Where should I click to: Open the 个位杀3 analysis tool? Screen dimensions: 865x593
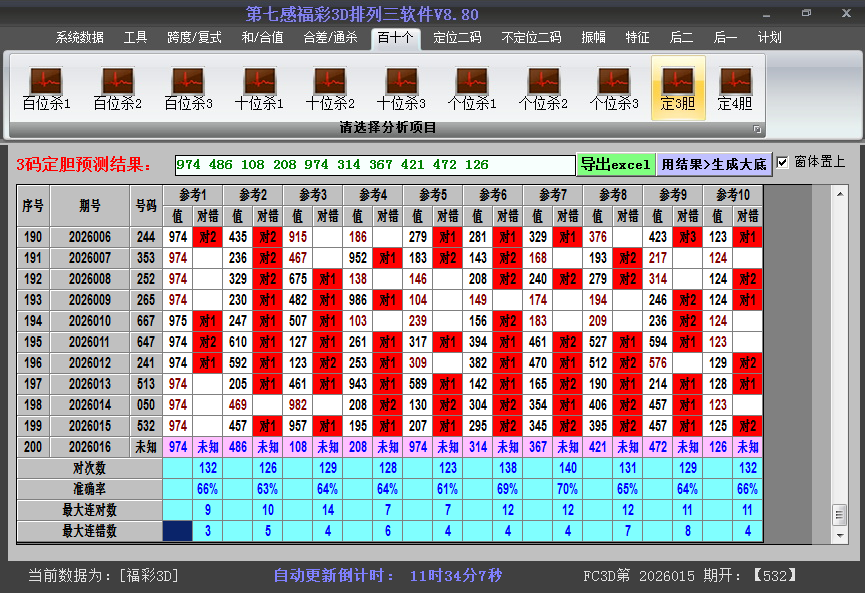pos(613,80)
